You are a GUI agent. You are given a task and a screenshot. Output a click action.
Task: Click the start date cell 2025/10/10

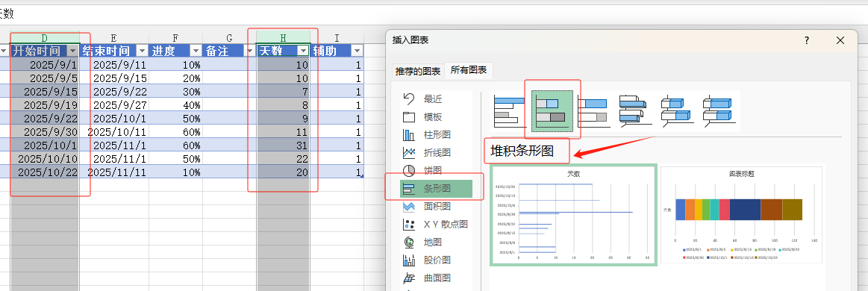click(x=46, y=158)
